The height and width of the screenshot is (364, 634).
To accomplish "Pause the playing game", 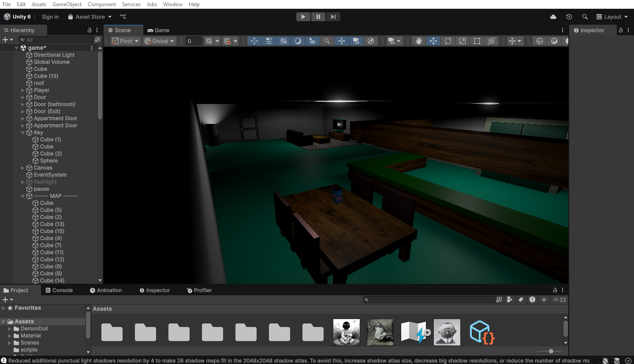I will click(318, 16).
